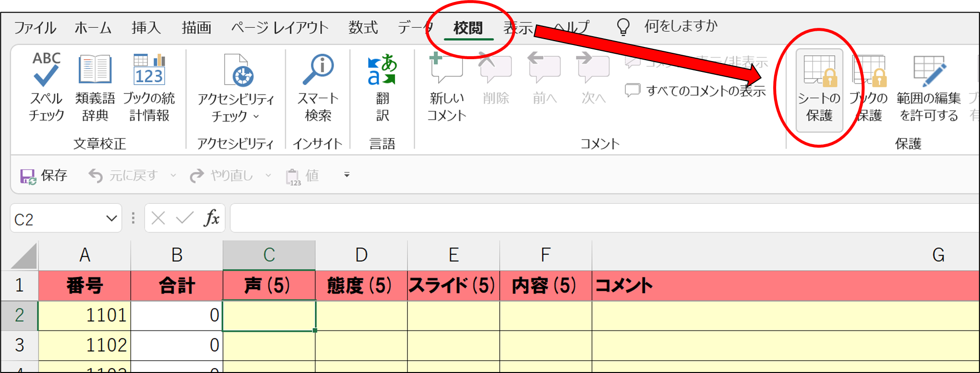Image resolution: width=980 pixels, height=373 pixels.
Task: Open the やり直し redo history dropdown
Action: click(268, 175)
